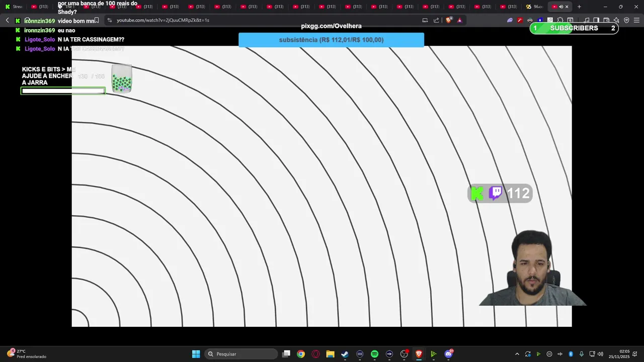Screen dimensions: 644x362
Task: Switch to the '96.cc' tab
Action: tap(535, 7)
